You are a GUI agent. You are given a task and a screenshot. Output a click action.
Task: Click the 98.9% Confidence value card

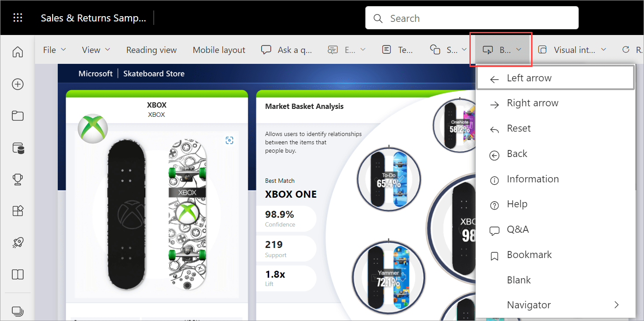(286, 219)
